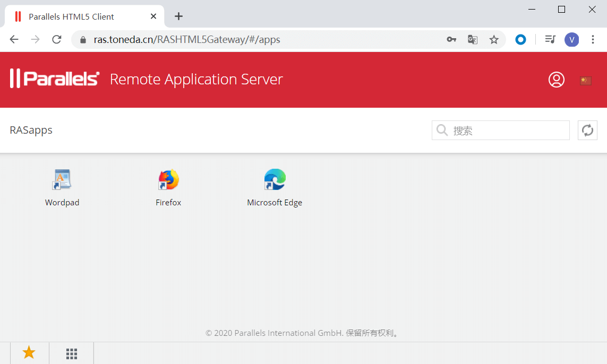Viewport: 607px width, 364px height.
Task: Go back in browser history
Action: click(x=14, y=39)
